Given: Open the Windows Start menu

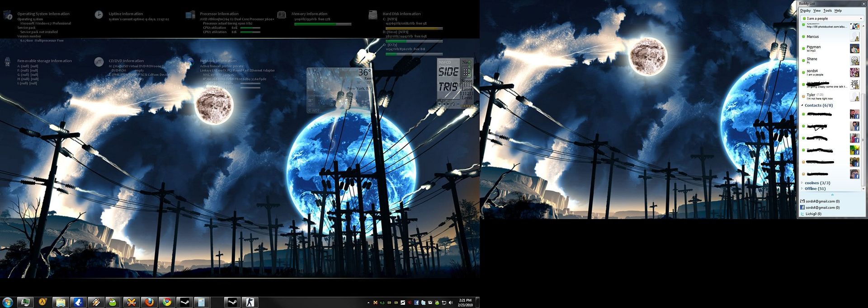Looking at the screenshot, I should [7, 302].
